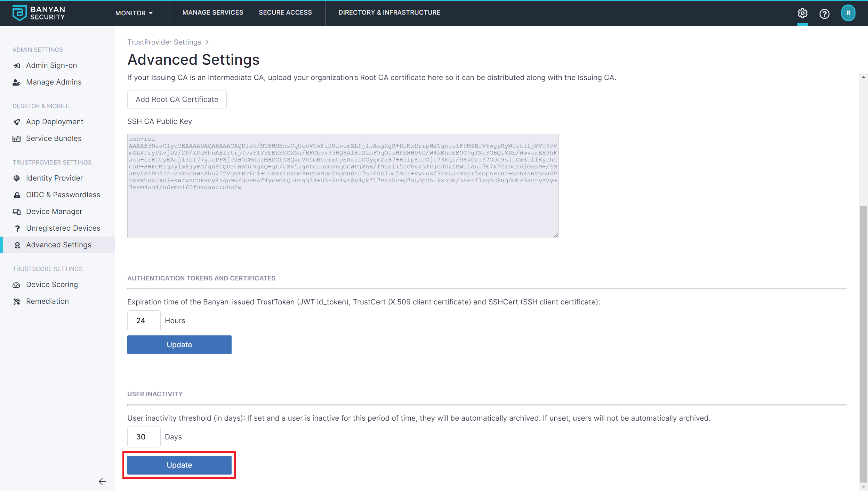The height and width of the screenshot is (493, 868).
Task: Open Admin Sign-on settings
Action: tap(51, 65)
